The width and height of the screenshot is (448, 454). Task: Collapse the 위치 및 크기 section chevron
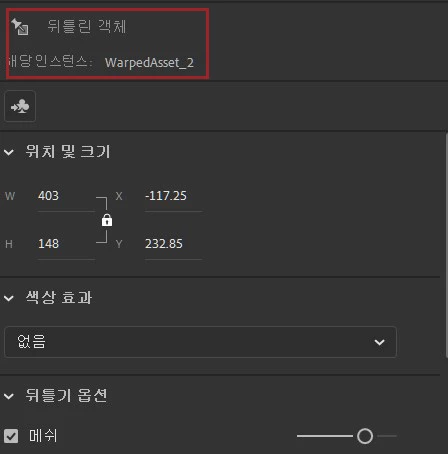9,152
